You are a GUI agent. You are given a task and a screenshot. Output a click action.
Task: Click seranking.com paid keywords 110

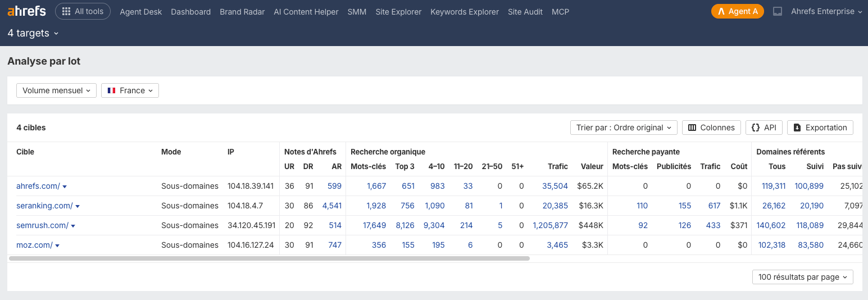click(x=642, y=206)
